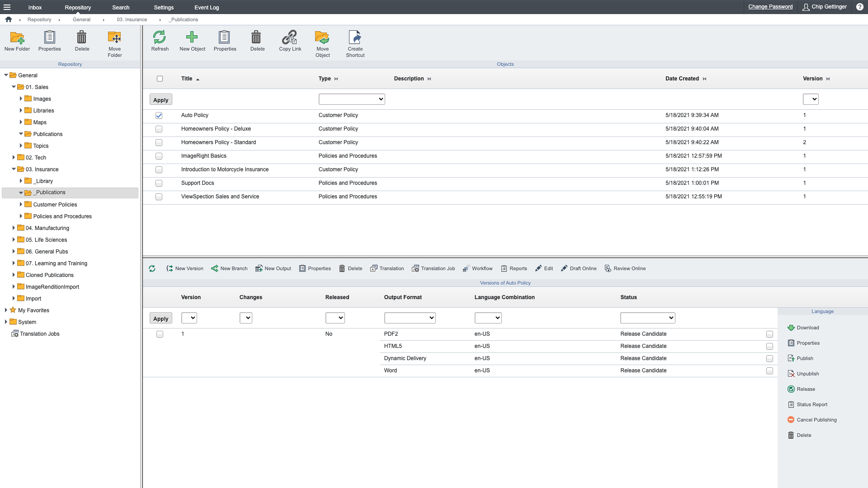Click the Cancel Publishing icon

(791, 420)
